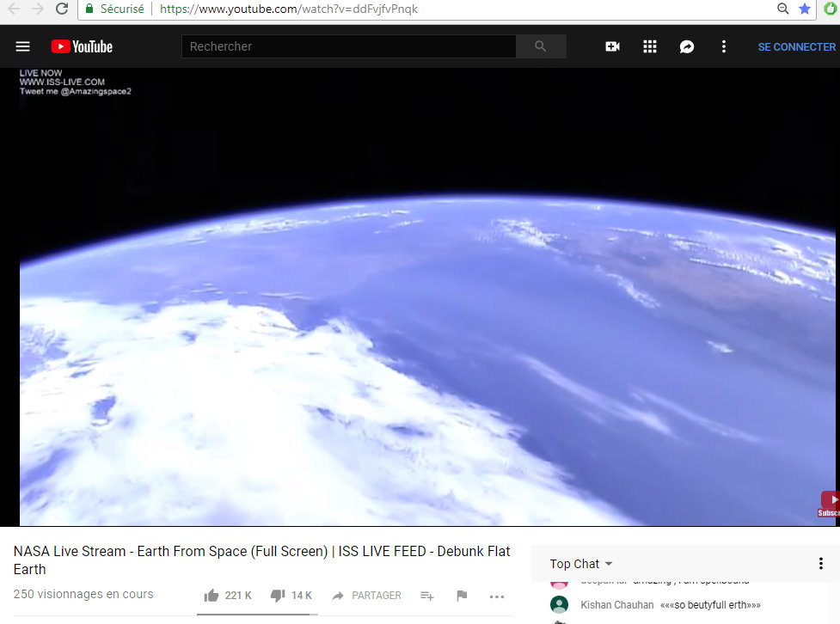This screenshot has width=840, height=624.
Task: Open more actions ellipsis below video
Action: click(x=497, y=596)
